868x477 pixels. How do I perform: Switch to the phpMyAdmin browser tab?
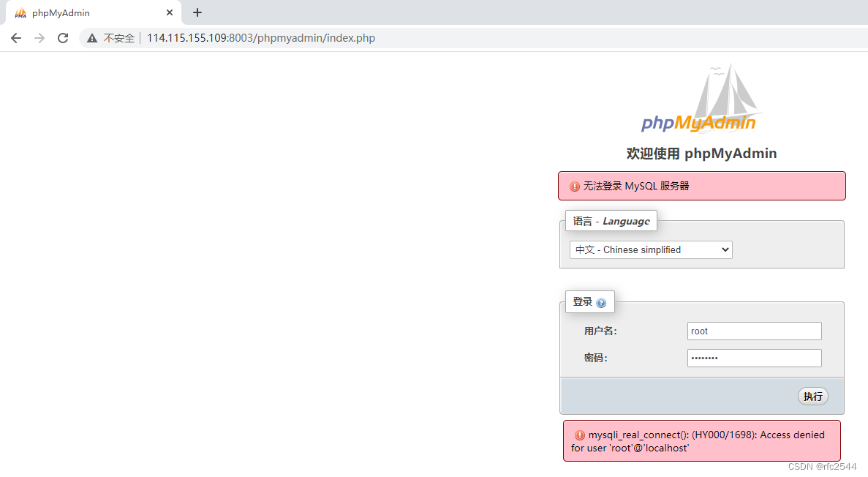click(80, 12)
